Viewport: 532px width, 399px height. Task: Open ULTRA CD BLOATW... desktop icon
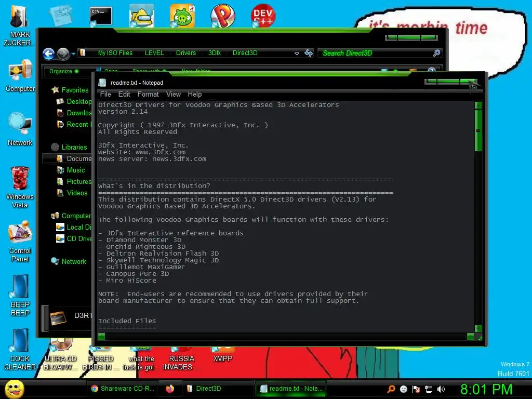pyautogui.click(x=60, y=354)
